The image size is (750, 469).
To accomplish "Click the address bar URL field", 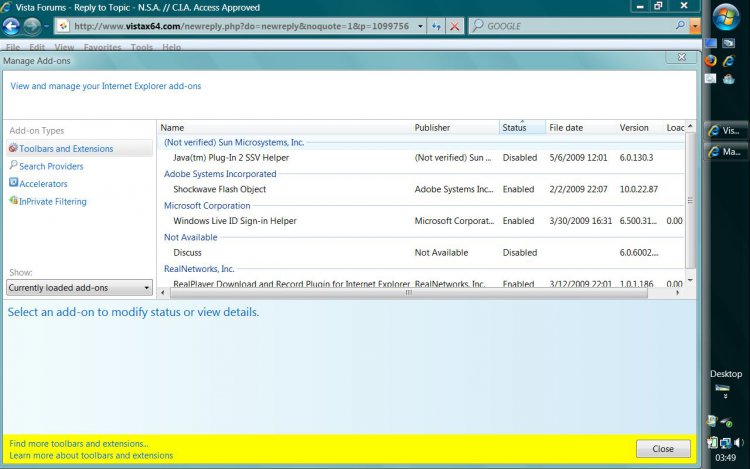I will (x=242, y=26).
